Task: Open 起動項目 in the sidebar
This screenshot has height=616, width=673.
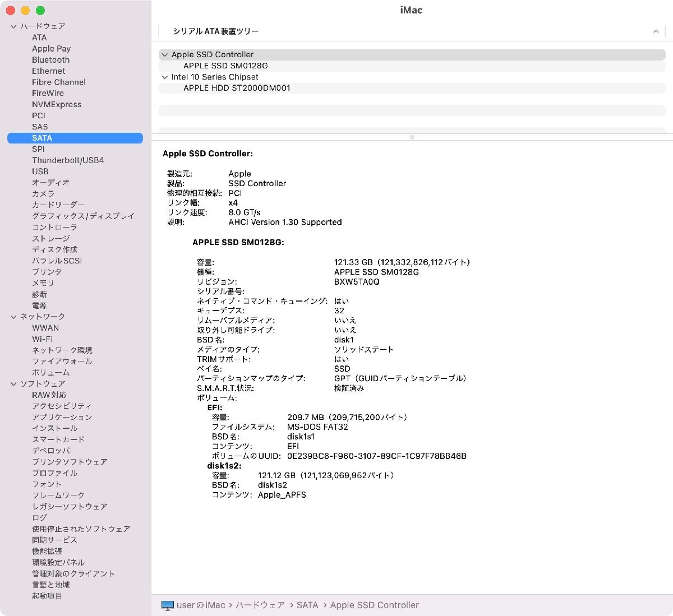Action: tap(47, 596)
